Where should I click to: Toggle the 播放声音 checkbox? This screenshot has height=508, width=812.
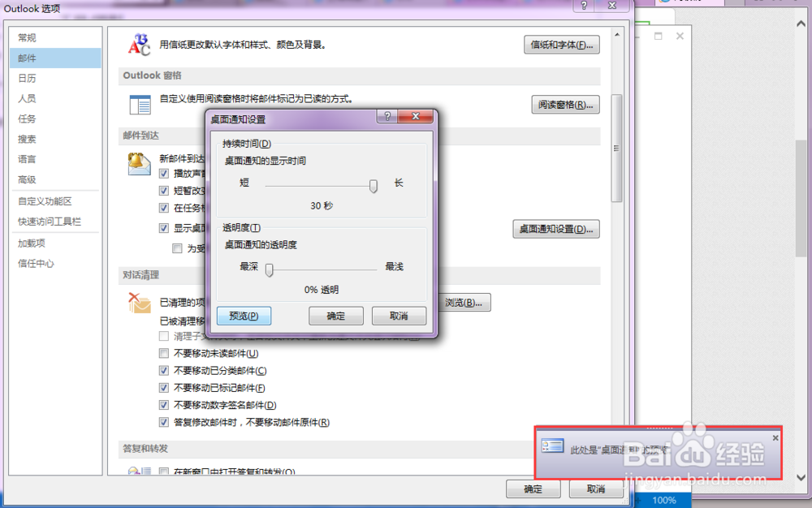(x=164, y=174)
